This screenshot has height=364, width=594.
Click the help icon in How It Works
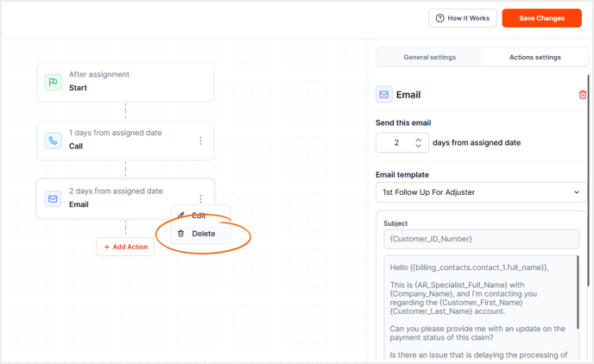click(x=440, y=18)
